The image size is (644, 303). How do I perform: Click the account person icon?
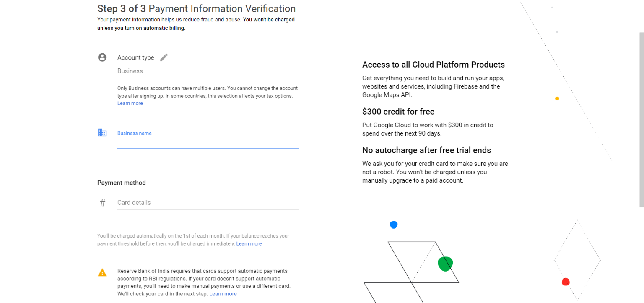[x=102, y=57]
